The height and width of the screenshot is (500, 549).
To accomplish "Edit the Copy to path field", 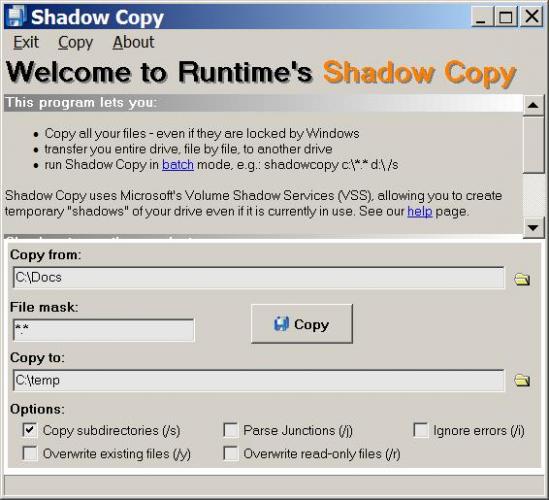I will 259,380.
